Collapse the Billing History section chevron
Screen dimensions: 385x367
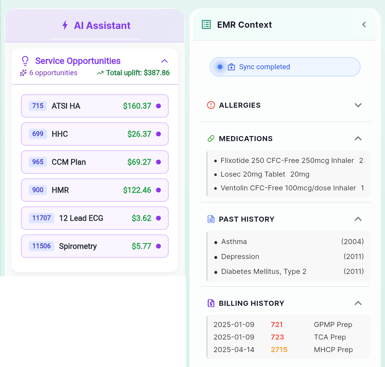358,303
